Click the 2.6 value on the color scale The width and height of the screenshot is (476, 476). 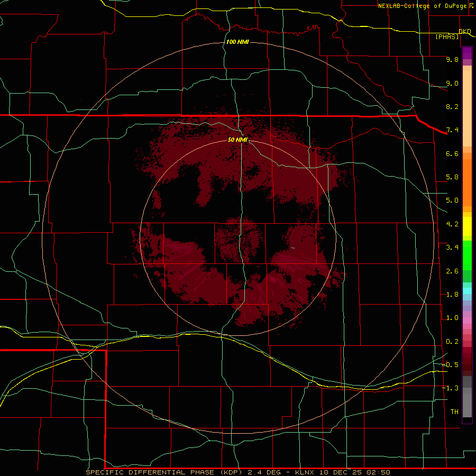pyautogui.click(x=452, y=271)
